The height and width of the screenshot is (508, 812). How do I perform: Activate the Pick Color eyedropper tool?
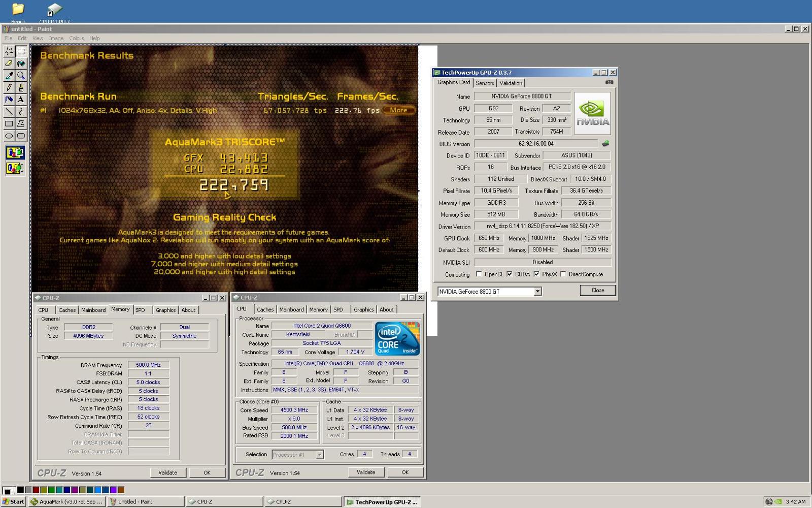(x=9, y=76)
